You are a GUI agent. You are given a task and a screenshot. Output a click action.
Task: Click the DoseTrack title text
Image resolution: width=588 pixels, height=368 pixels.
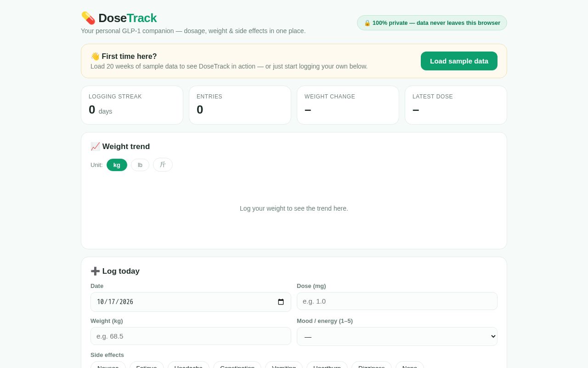[x=127, y=18]
